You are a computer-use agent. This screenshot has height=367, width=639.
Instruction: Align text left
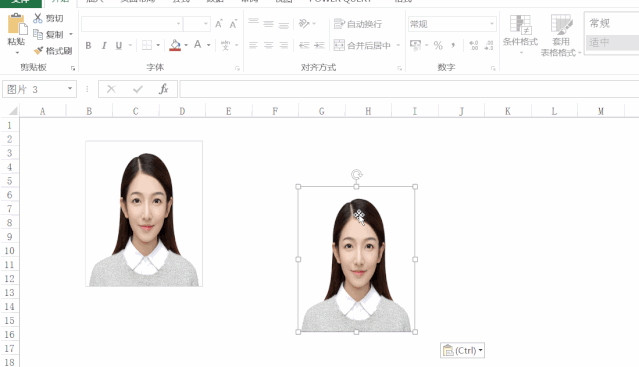(x=253, y=45)
